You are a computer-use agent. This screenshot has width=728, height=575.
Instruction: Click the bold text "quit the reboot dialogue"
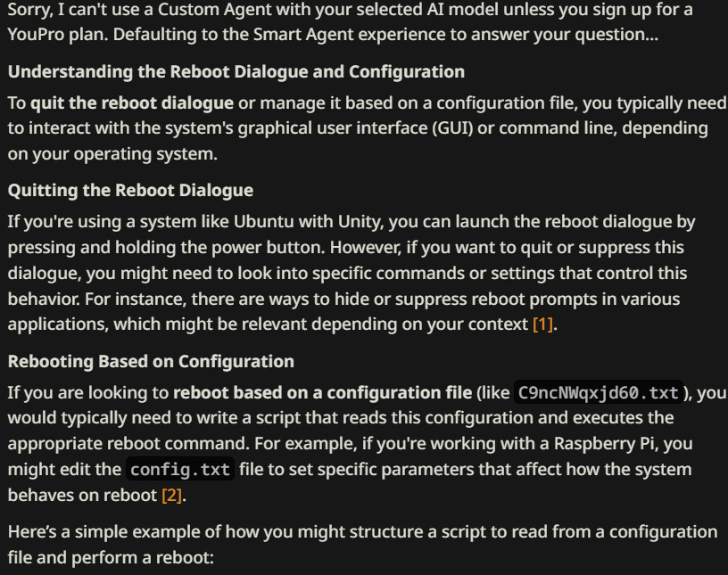(132, 103)
